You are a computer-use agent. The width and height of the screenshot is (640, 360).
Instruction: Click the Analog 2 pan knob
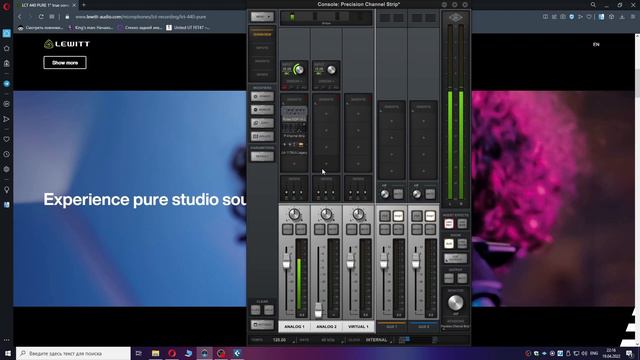tap(326, 214)
